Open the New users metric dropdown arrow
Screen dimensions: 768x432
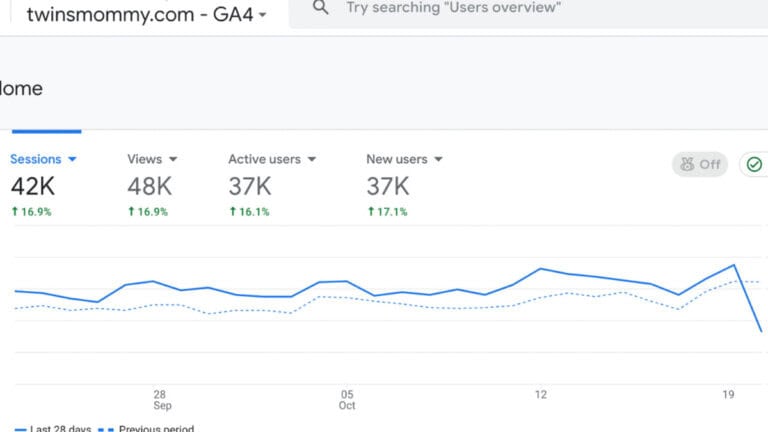[438, 159]
